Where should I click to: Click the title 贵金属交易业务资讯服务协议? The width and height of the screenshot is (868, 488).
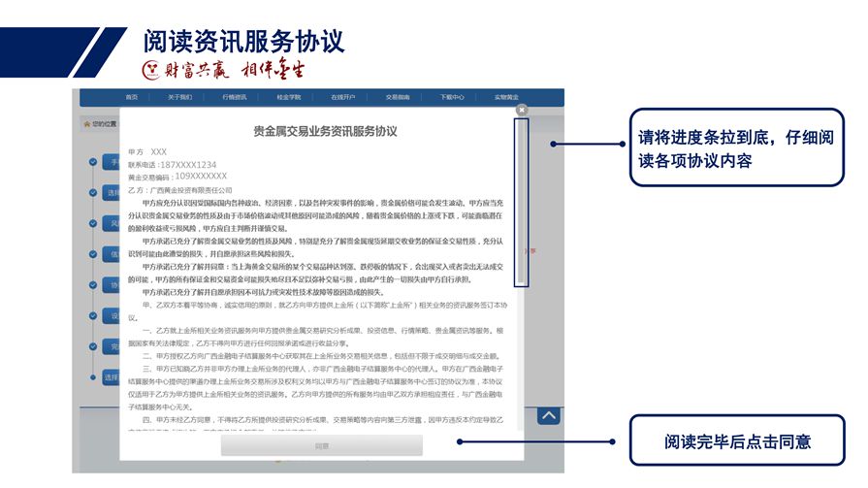point(325,131)
